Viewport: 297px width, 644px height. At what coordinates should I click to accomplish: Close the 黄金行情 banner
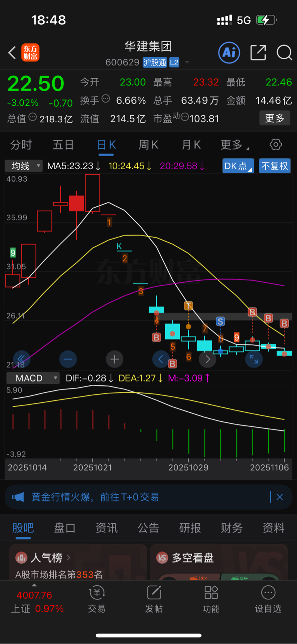[280, 497]
